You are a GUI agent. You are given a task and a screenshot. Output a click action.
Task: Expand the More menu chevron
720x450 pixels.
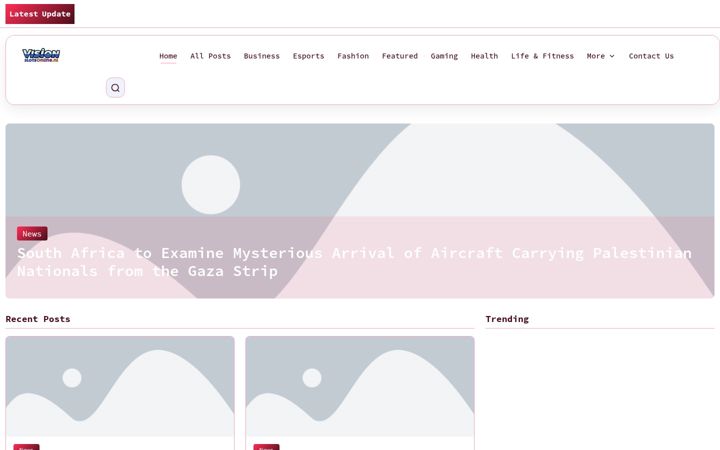pyautogui.click(x=612, y=56)
